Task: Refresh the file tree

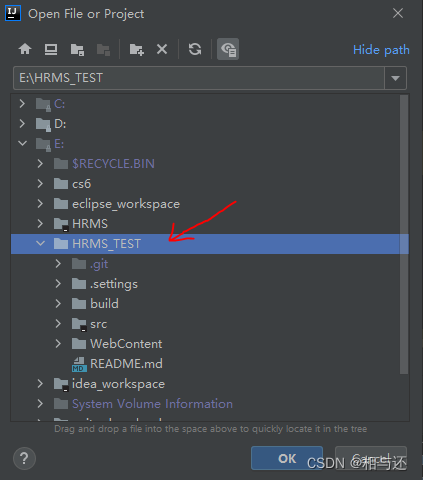Action: pos(195,49)
